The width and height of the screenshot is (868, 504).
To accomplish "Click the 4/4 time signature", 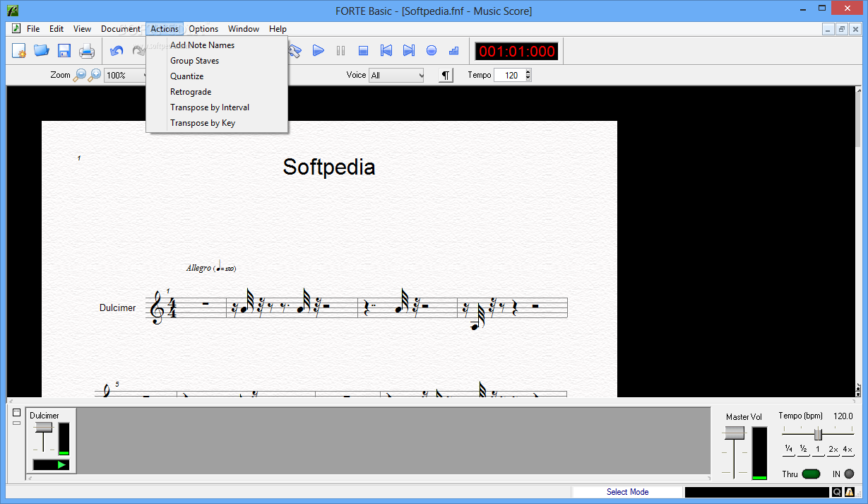I will pyautogui.click(x=172, y=308).
